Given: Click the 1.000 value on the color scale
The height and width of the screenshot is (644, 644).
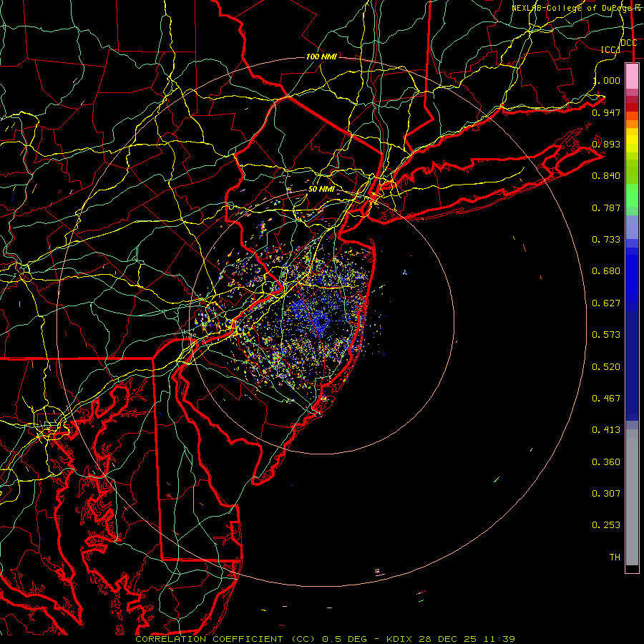Looking at the screenshot, I should pyautogui.click(x=607, y=80).
